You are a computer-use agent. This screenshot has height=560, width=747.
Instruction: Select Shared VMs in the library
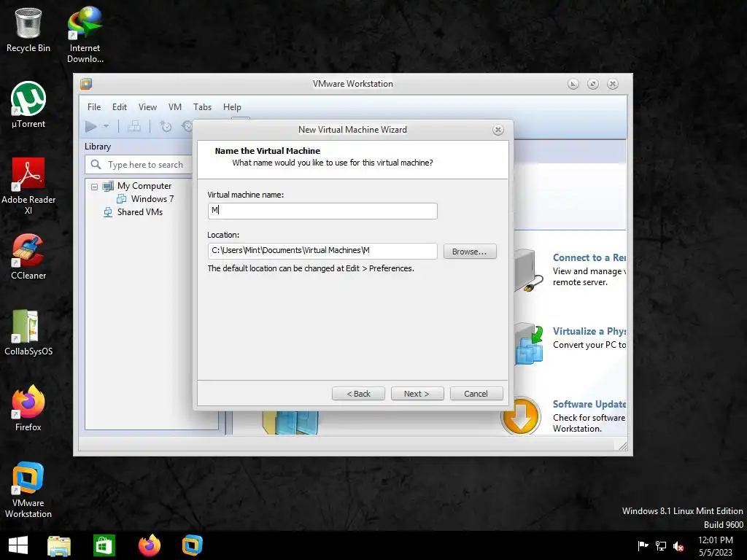pos(140,212)
